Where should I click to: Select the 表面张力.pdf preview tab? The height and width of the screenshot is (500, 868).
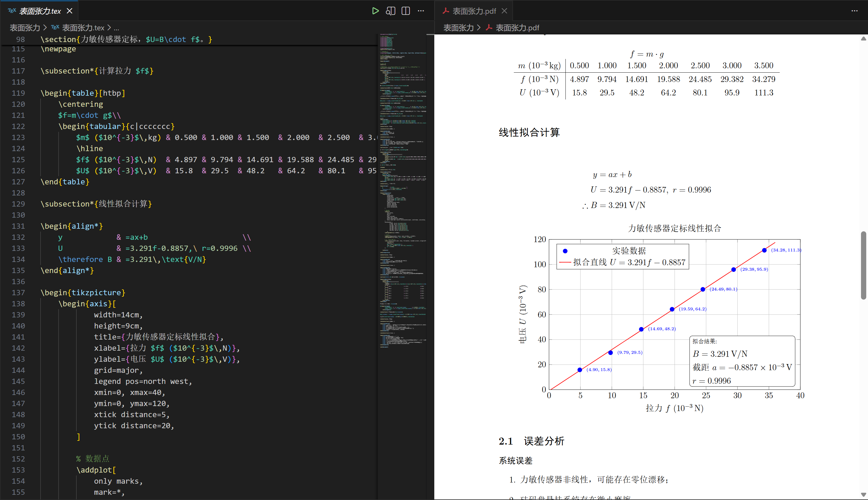pos(475,11)
